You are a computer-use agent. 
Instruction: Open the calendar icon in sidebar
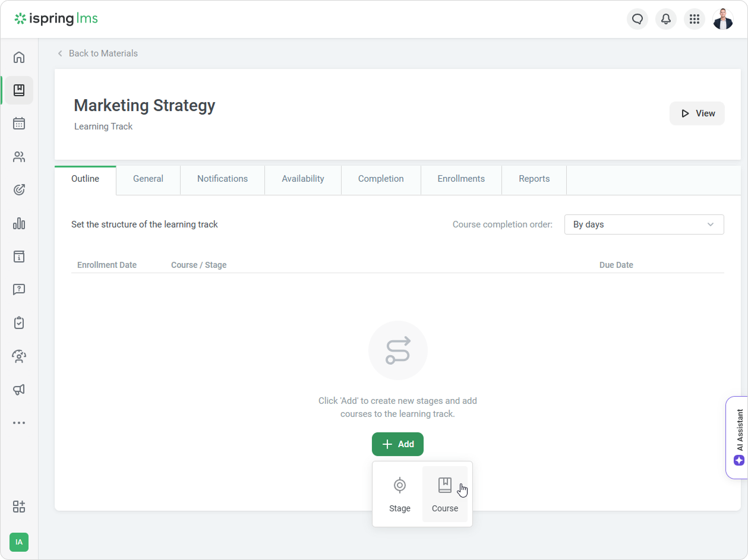[19, 124]
